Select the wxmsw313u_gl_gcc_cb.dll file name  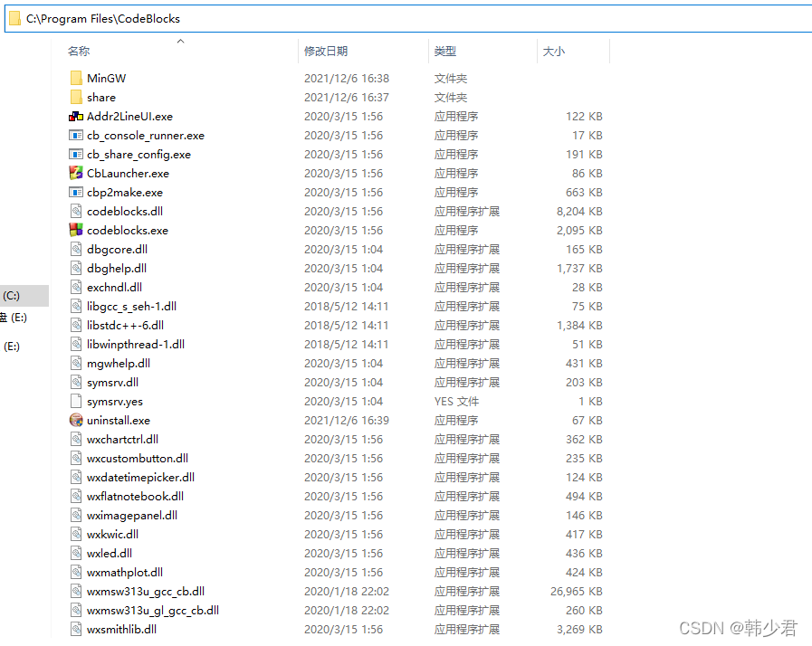(x=153, y=611)
